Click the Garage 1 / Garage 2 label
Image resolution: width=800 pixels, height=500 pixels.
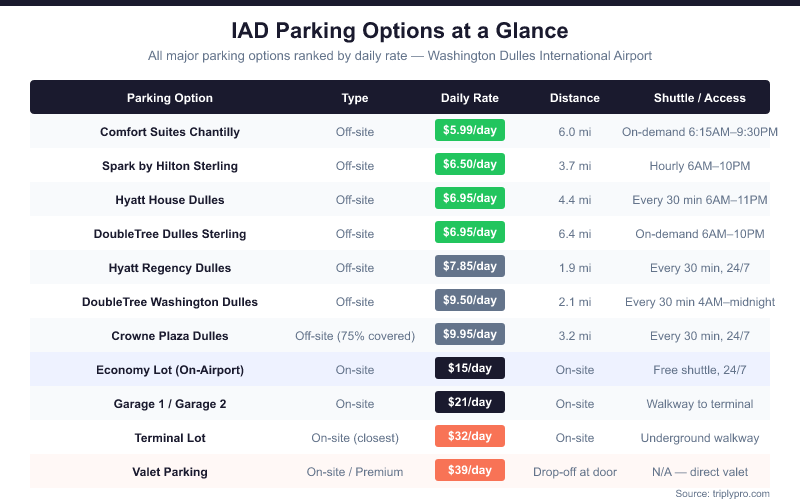[170, 404]
